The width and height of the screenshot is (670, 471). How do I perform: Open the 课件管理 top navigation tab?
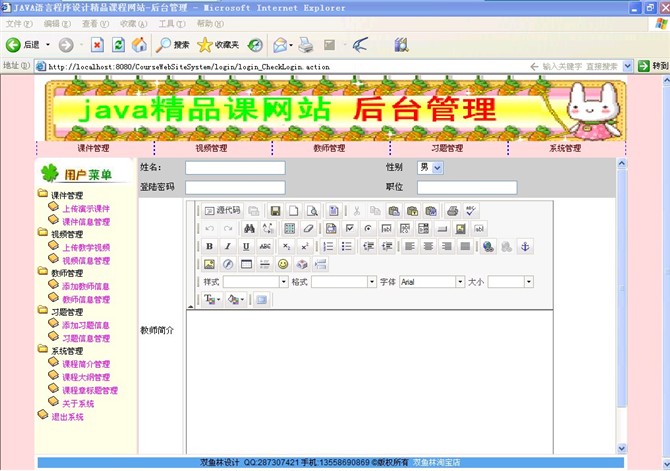point(94,148)
